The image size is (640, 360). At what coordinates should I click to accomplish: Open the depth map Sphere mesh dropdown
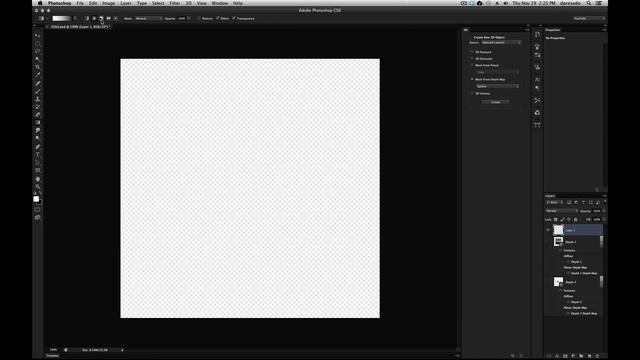coord(497,86)
